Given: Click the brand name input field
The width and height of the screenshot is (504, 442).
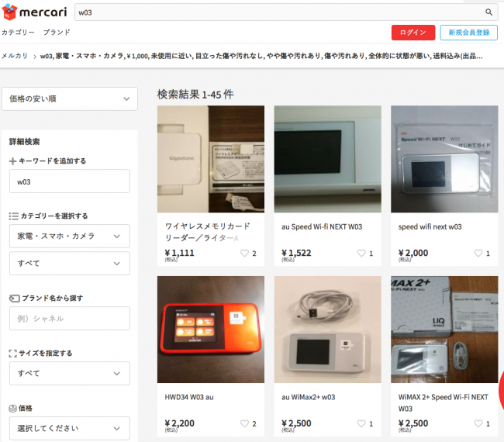Looking at the screenshot, I should [70, 318].
